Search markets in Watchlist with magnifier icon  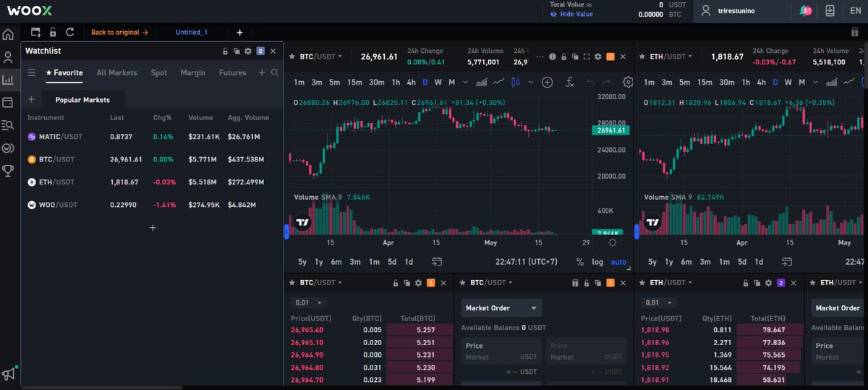(x=275, y=72)
